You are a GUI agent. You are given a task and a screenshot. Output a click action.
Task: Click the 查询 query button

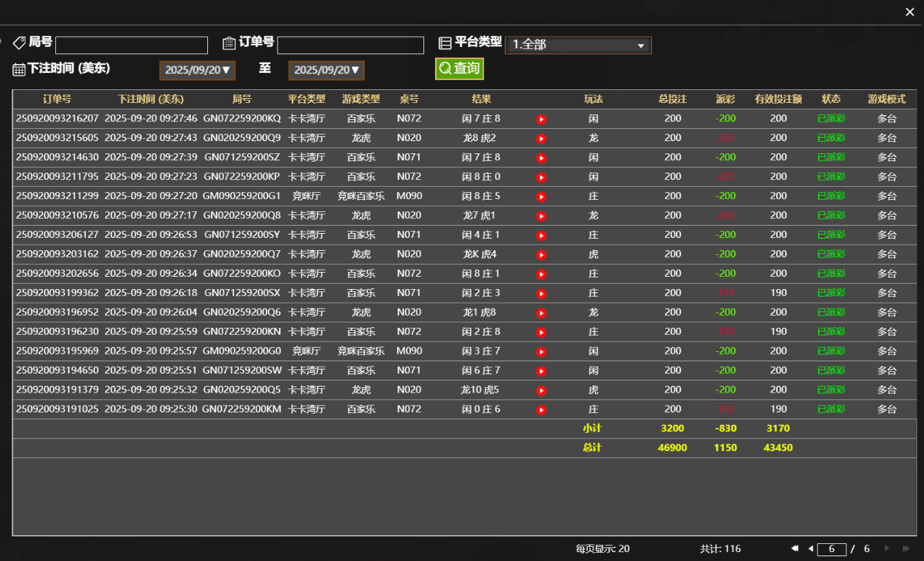[459, 68]
